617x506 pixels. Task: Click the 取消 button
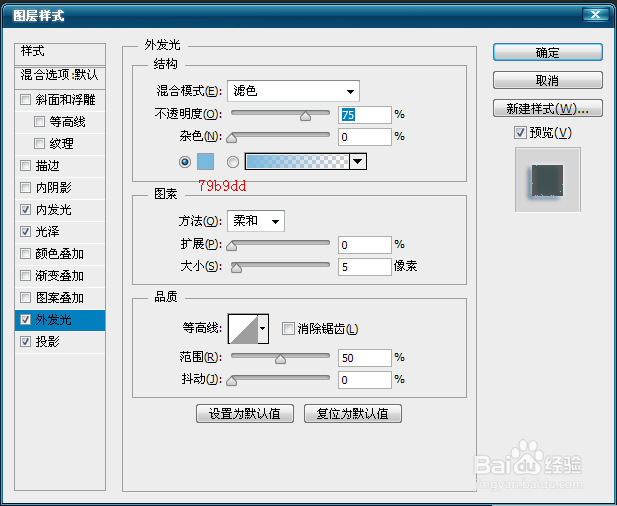click(548, 80)
